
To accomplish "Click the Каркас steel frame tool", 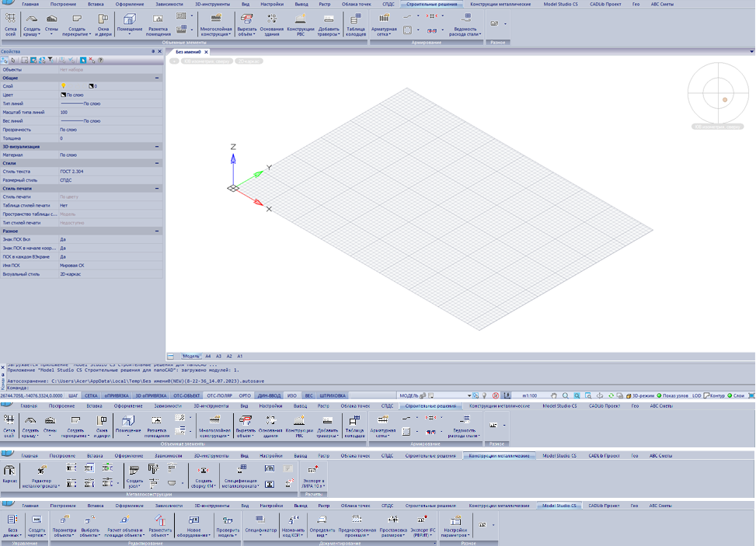I will coord(9,474).
